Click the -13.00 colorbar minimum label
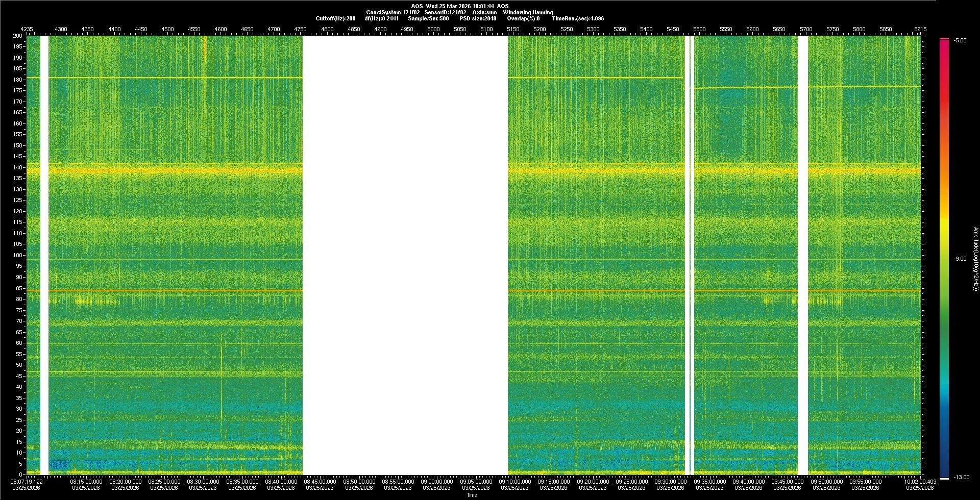The width and height of the screenshot is (980, 500). (x=962, y=478)
